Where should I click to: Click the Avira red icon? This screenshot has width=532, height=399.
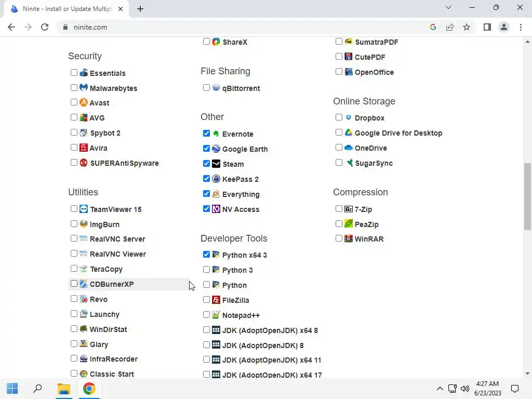[x=84, y=147]
